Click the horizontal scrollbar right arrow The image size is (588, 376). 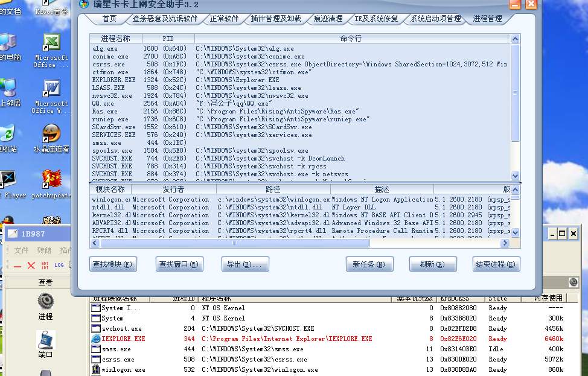[x=505, y=243]
